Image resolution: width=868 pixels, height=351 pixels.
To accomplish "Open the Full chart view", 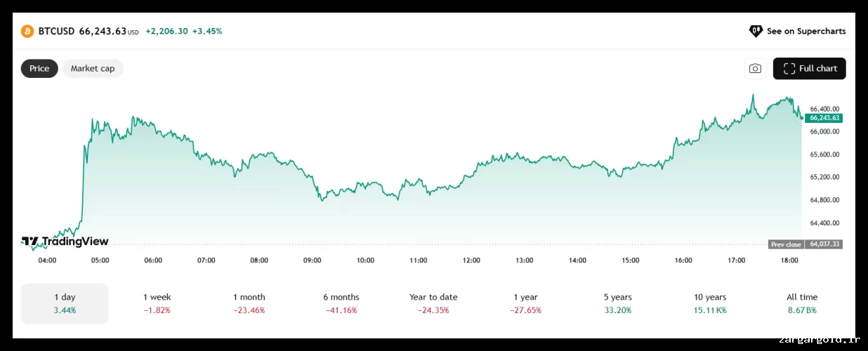I will (x=809, y=68).
